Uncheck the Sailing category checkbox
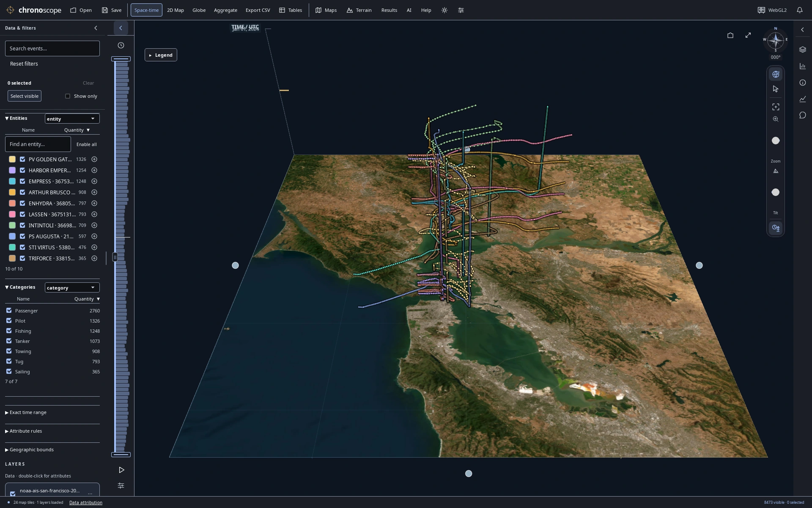The height and width of the screenshot is (508, 812). (x=9, y=371)
